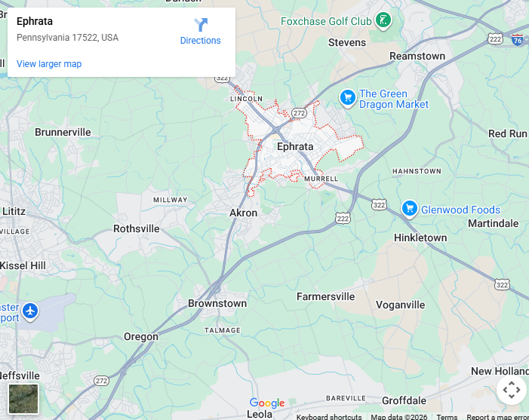Click the Interstate 76 highway shield

tap(518, 40)
